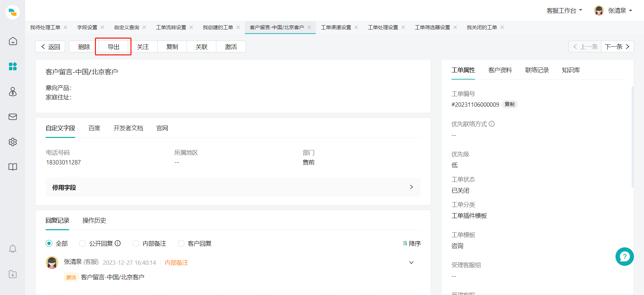Click the 降序 sort order icon
The width and height of the screenshot is (644, 295).
pyautogui.click(x=405, y=243)
